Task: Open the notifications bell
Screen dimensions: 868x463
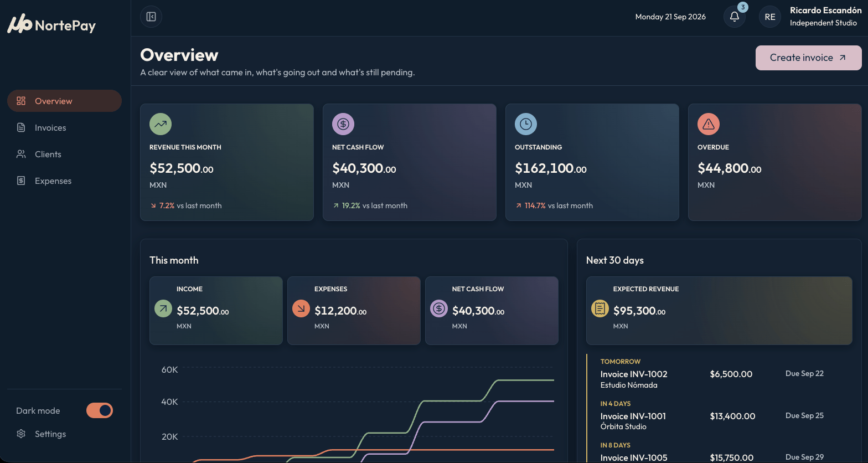Action: [x=735, y=17]
